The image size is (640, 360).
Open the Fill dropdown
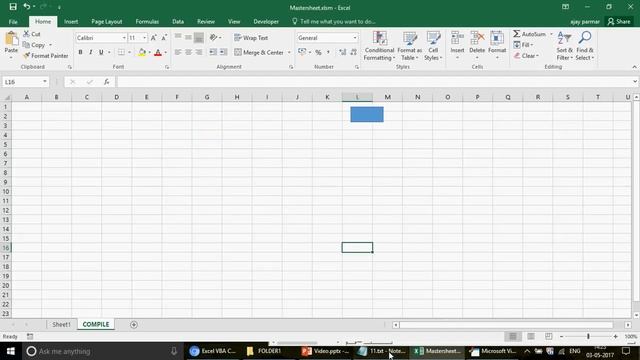524,45
